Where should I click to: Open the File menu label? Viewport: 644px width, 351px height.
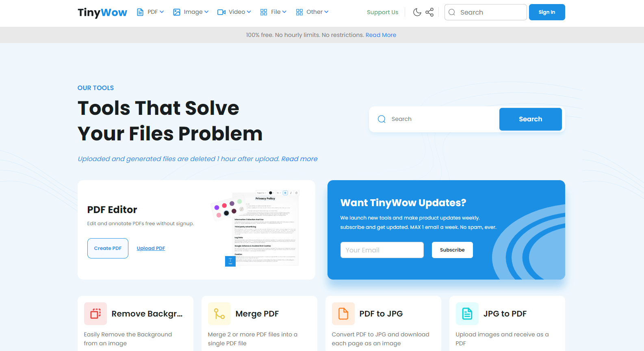(276, 12)
